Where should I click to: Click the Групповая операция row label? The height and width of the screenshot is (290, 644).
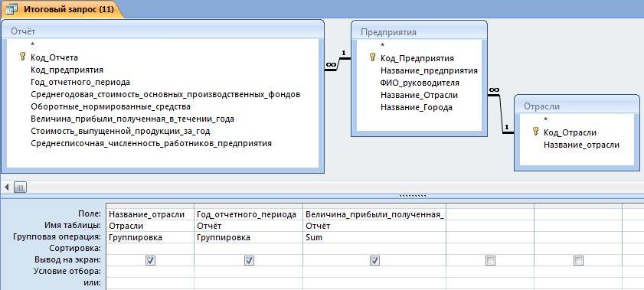57,236
